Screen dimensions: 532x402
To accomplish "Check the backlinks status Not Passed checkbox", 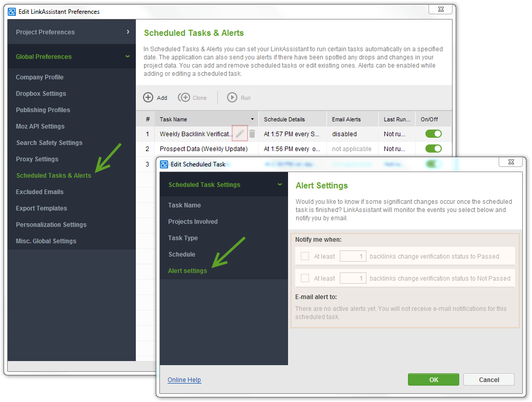I will pos(305,278).
